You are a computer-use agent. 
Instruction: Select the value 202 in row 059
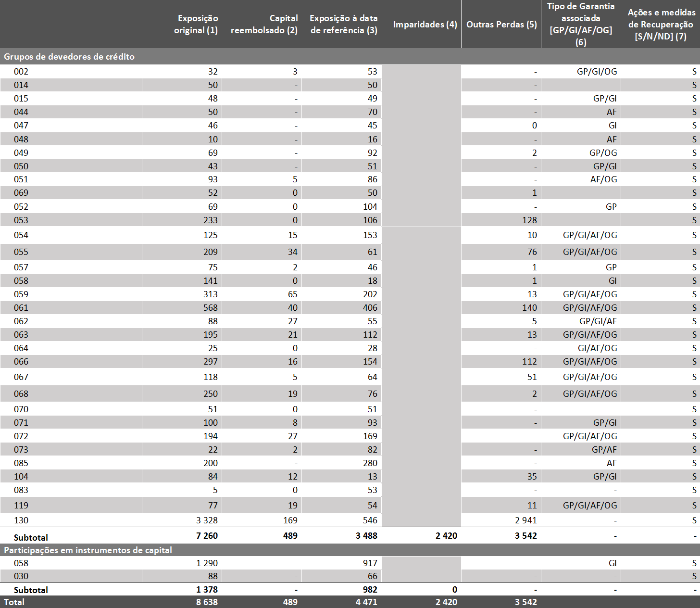pyautogui.click(x=370, y=294)
